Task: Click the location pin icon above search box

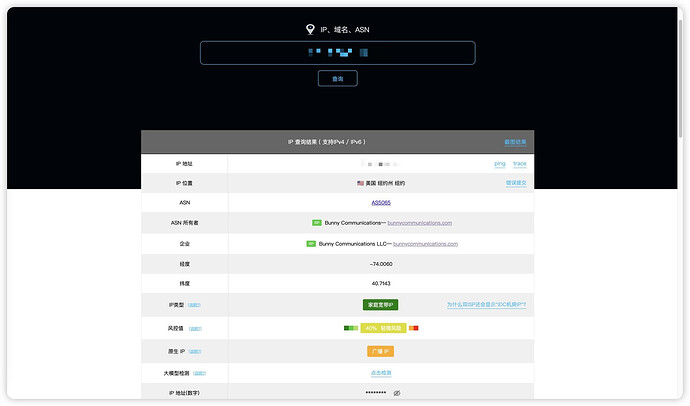Action: 310,29
